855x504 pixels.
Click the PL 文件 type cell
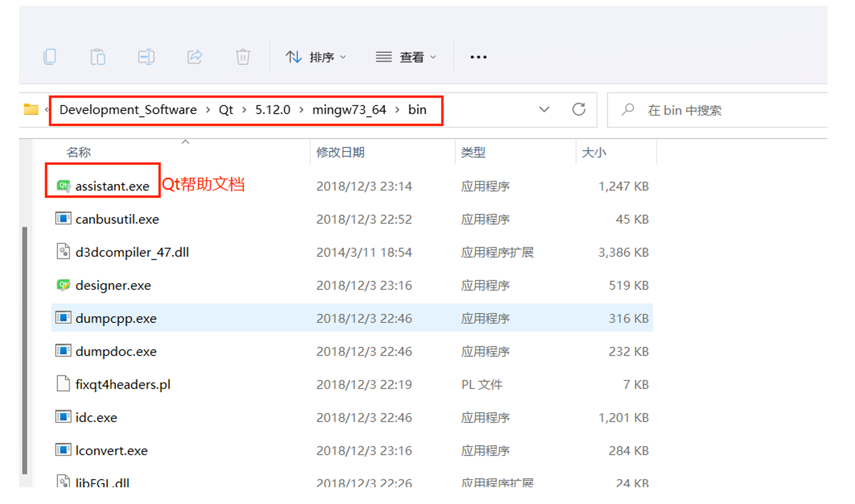pyautogui.click(x=482, y=385)
